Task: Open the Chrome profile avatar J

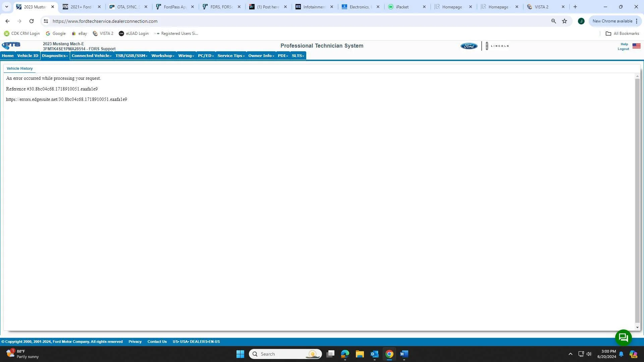Action: pyautogui.click(x=581, y=21)
